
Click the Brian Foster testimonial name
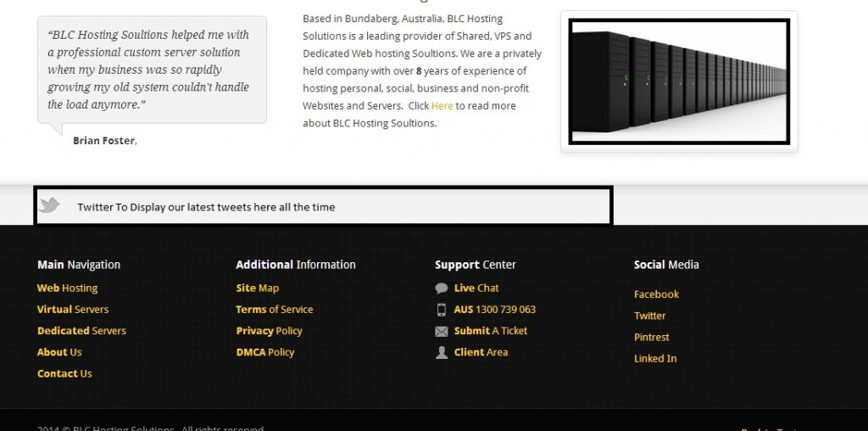(103, 141)
